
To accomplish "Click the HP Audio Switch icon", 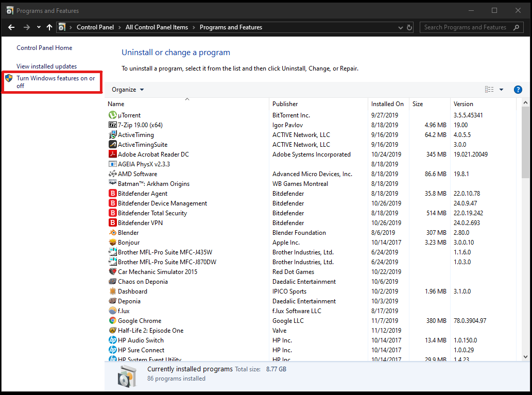I will click(113, 340).
